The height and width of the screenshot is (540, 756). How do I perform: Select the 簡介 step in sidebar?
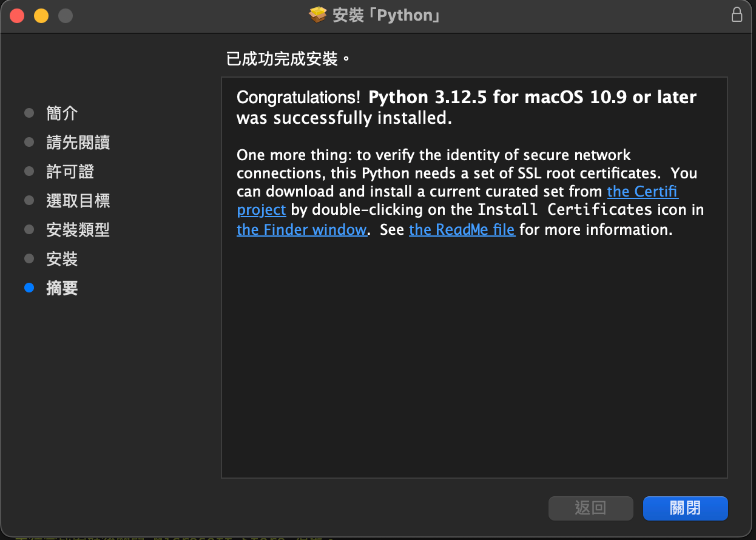[62, 113]
